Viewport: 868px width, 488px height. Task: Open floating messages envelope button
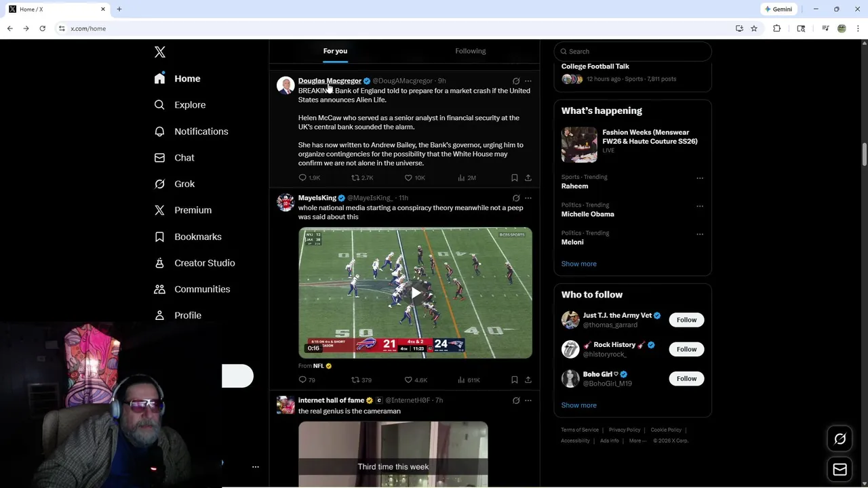(840, 469)
